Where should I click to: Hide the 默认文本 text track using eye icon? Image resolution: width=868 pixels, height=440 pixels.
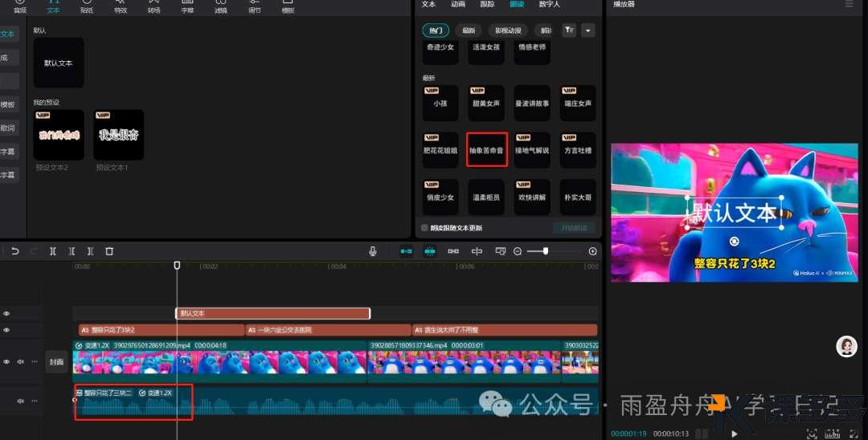click(x=6, y=314)
